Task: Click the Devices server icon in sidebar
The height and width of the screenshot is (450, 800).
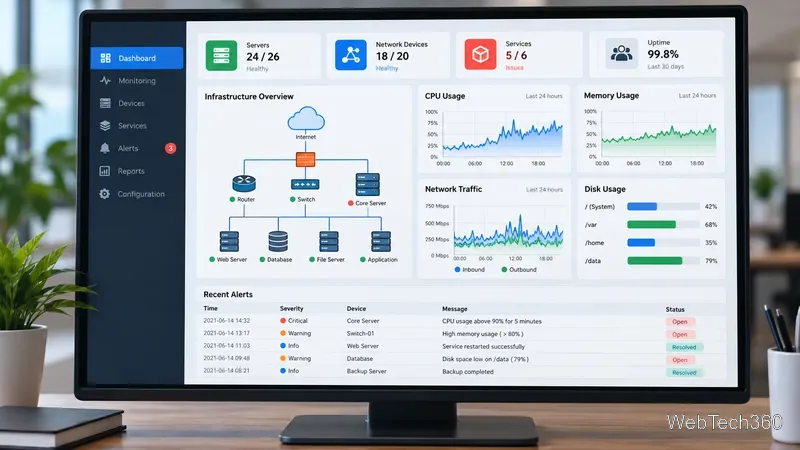Action: 105,103
